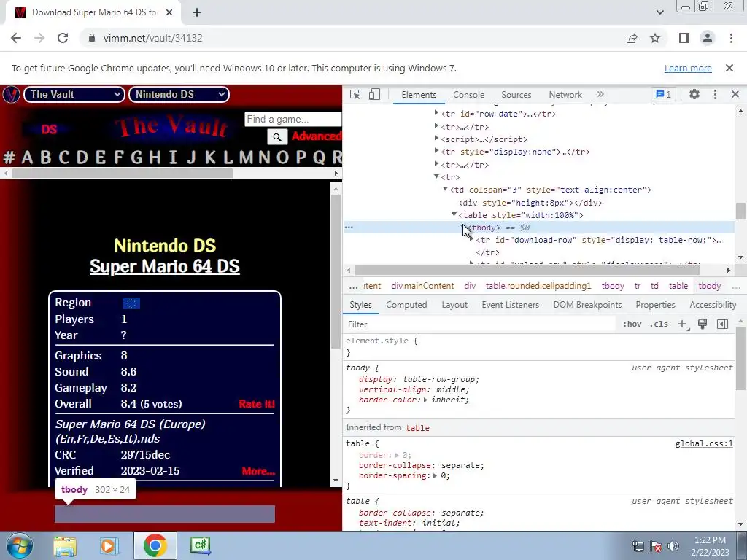Image resolution: width=747 pixels, height=560 pixels.
Task: Collapse the table style="width:100%" node
Action: point(454,215)
